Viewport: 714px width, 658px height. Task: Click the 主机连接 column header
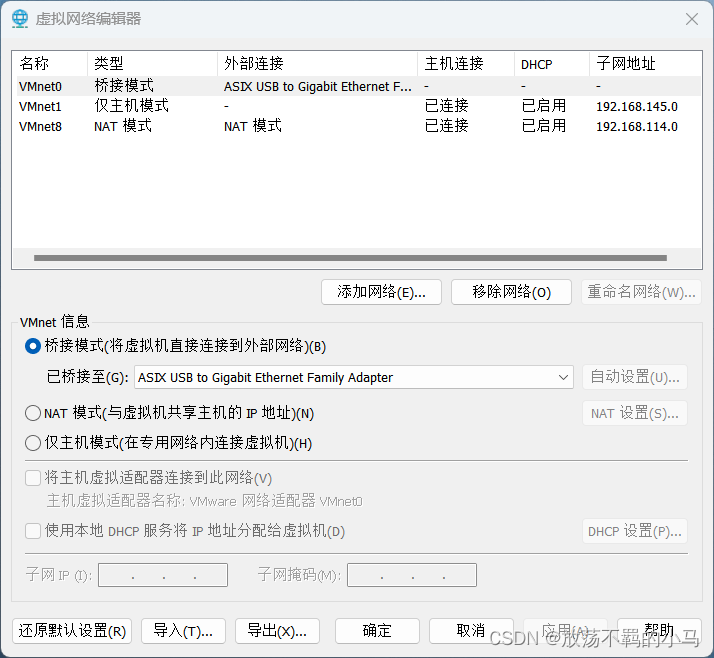tap(466, 63)
